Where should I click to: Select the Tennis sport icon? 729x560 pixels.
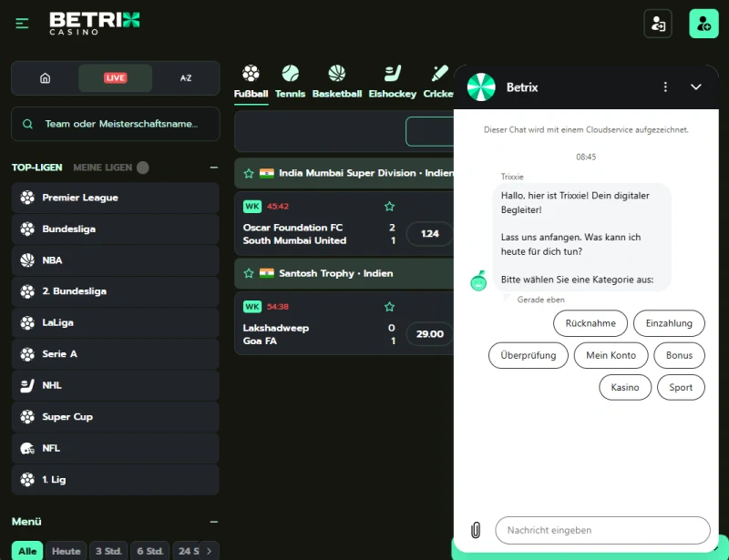[290, 74]
